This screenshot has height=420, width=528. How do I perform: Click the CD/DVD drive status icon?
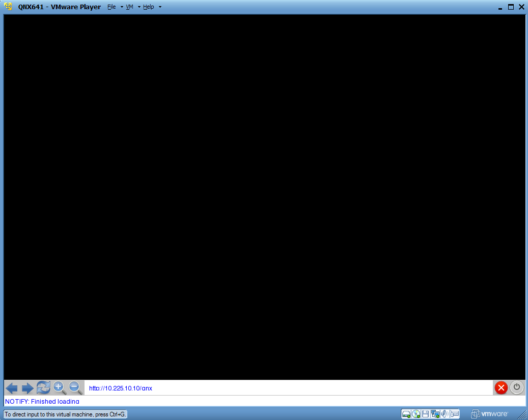tap(416, 414)
